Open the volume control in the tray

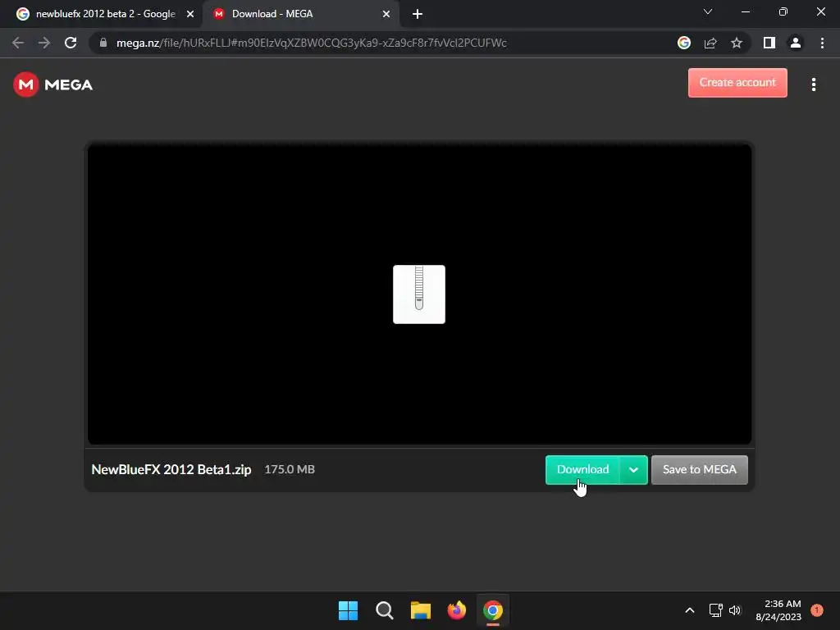(x=735, y=610)
